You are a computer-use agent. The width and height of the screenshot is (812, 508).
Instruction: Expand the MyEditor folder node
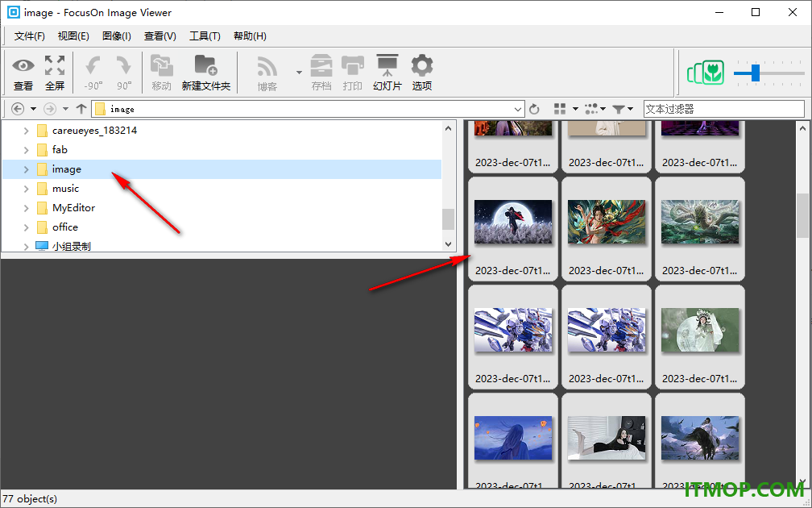(x=26, y=208)
